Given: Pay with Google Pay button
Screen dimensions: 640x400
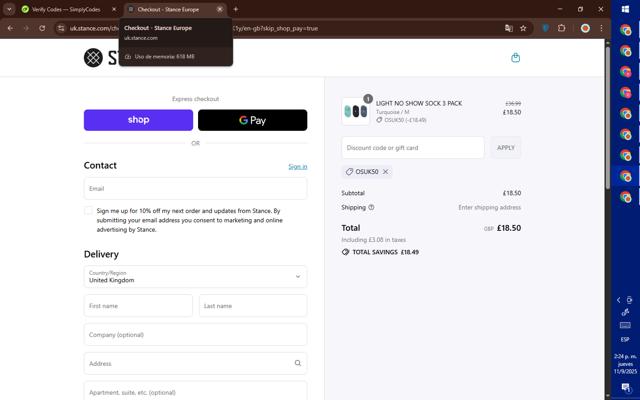Looking at the screenshot, I should click(x=253, y=120).
